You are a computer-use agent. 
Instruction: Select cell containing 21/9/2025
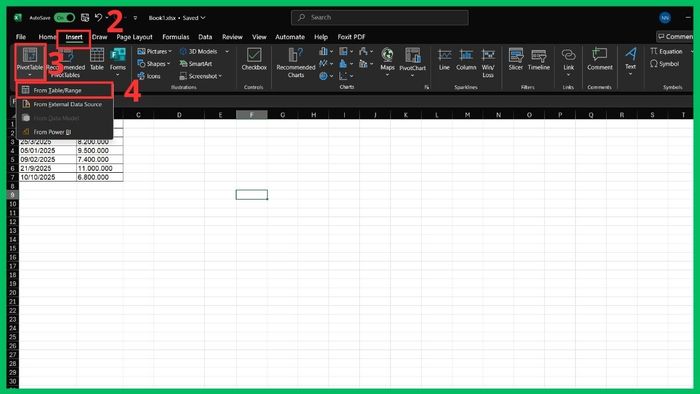pyautogui.click(x=47, y=168)
